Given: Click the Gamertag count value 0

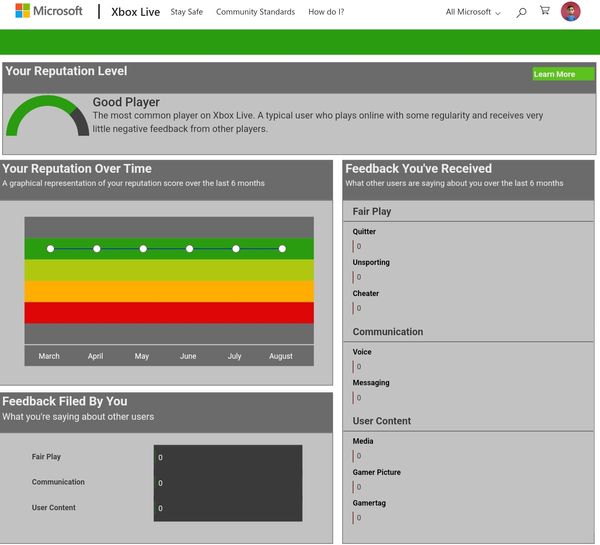Looking at the screenshot, I should [x=359, y=517].
